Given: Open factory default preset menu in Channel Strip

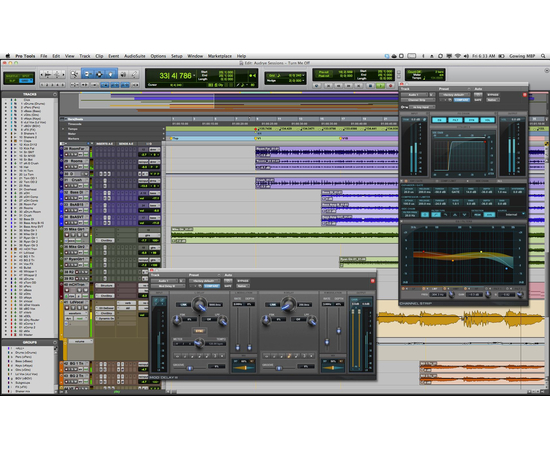Looking at the screenshot, I should 454,94.
